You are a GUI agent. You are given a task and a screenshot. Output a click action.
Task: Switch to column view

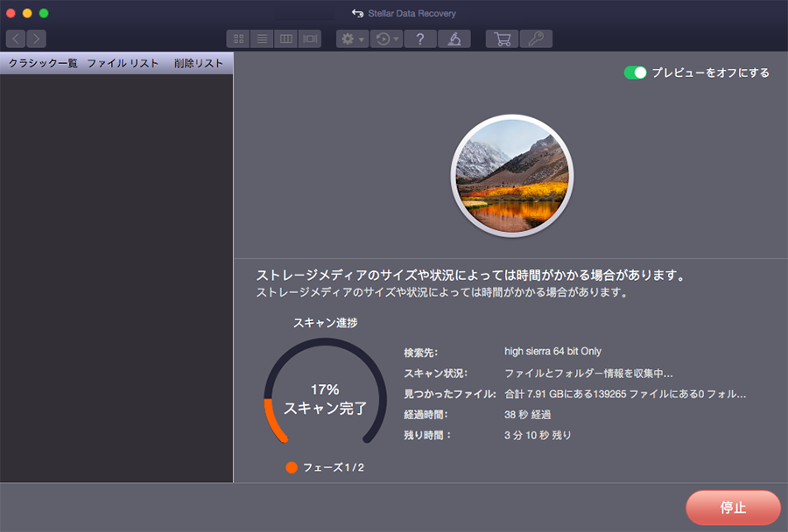tap(285, 38)
